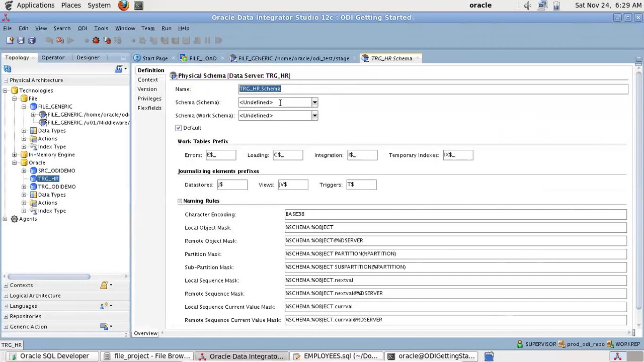Expand the Contexts accordion
Screen dimensions: 644x362
click(6, 285)
